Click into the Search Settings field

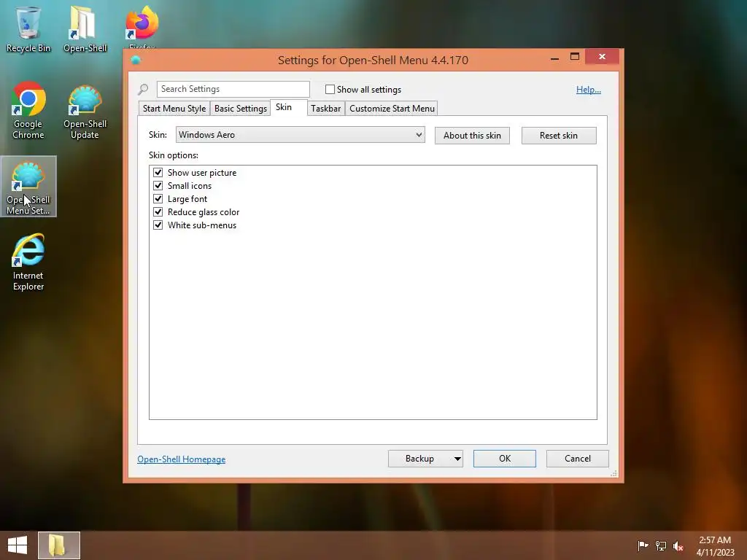click(x=233, y=89)
